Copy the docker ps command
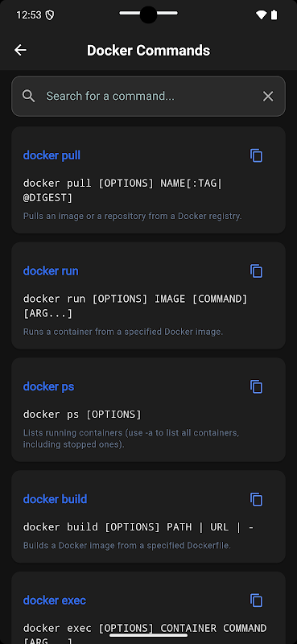The image size is (297, 644). pos(256,386)
